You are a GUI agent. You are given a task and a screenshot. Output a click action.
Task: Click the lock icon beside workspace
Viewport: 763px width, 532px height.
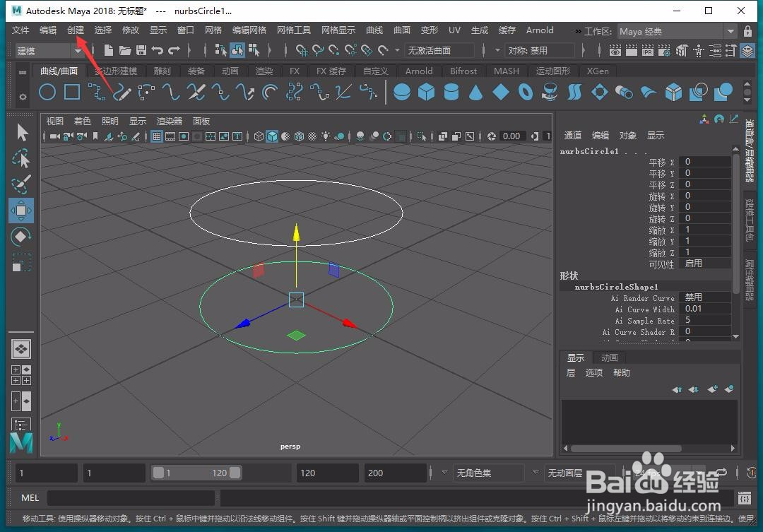(748, 31)
